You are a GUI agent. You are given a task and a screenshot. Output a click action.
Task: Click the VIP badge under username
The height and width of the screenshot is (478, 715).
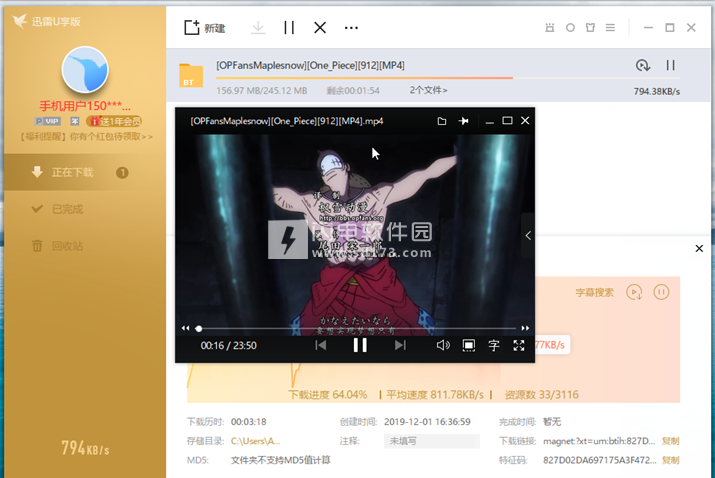(48, 121)
